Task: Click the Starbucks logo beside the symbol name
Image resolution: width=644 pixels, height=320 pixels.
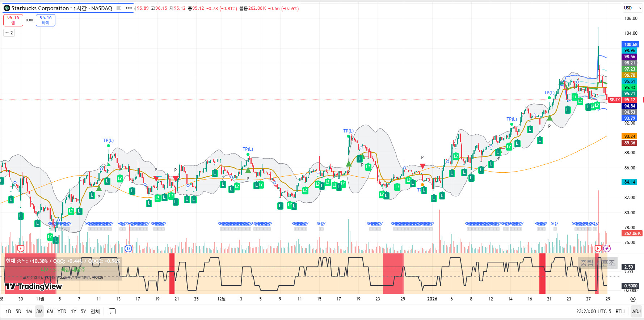Action: (x=7, y=8)
